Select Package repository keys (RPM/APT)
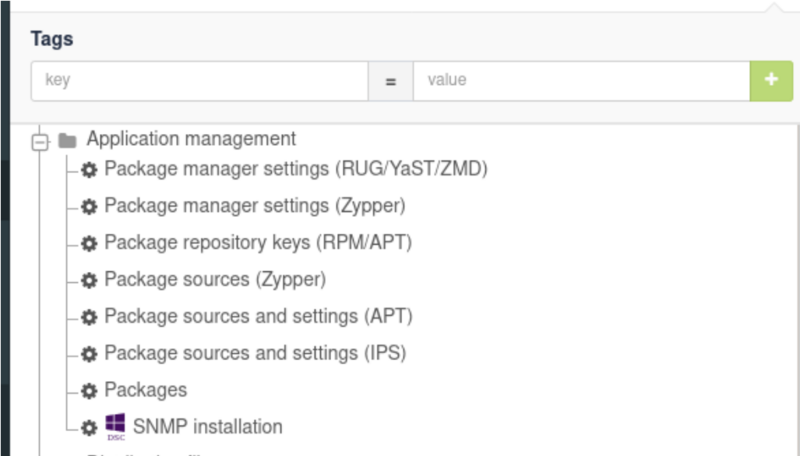800x456 pixels. (258, 242)
